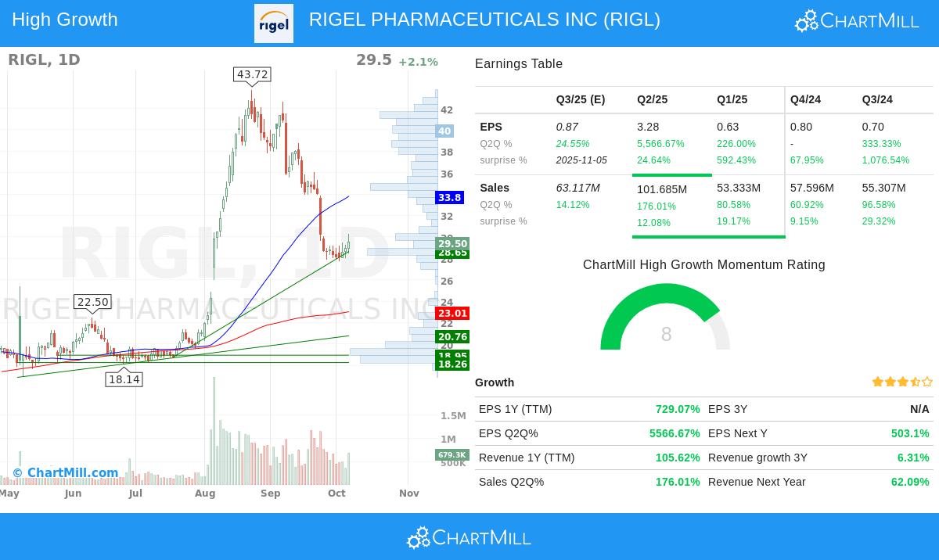
Task: Click the Q4/24 earnings column header
Action: point(805,100)
